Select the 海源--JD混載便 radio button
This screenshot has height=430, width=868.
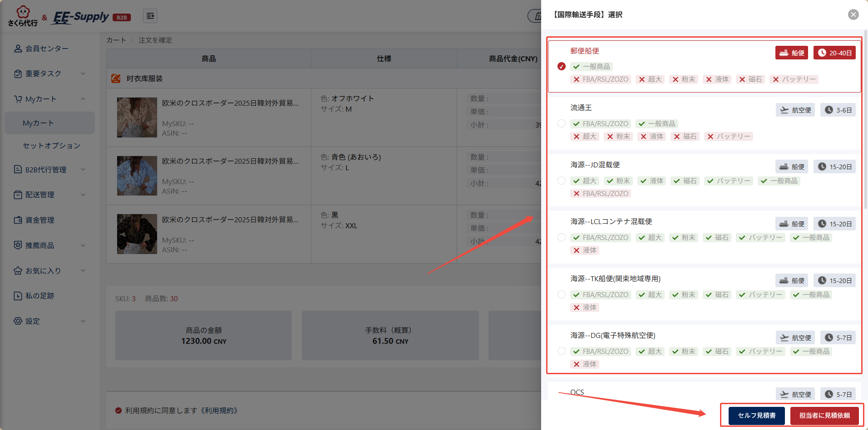[562, 181]
